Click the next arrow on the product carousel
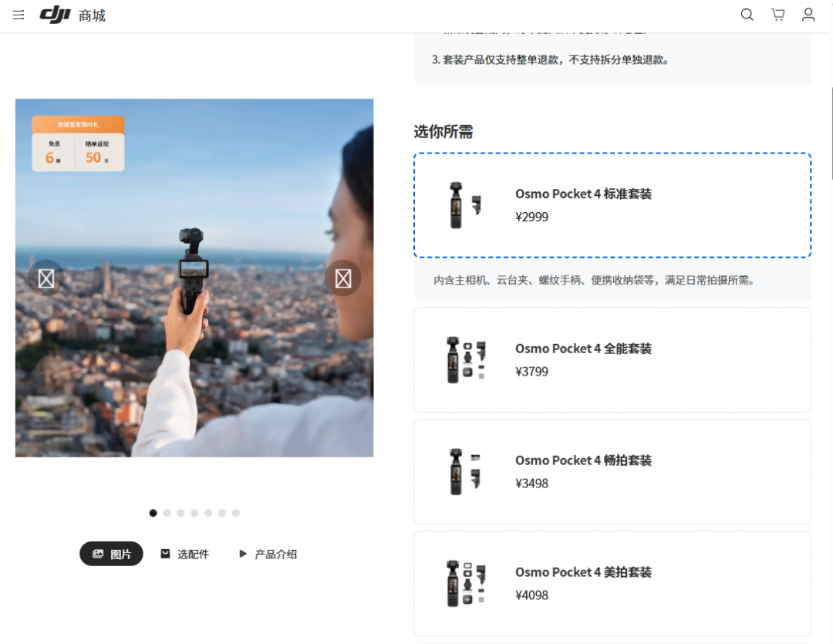 343,277
